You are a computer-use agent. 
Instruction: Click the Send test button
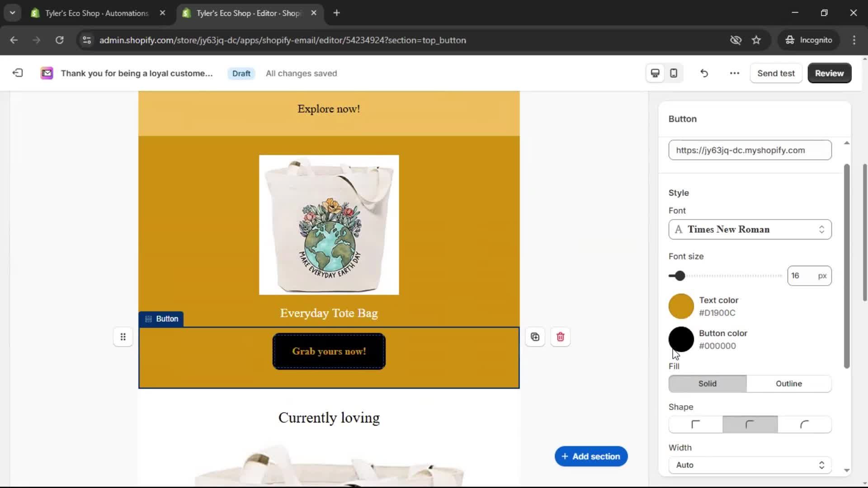(776, 73)
